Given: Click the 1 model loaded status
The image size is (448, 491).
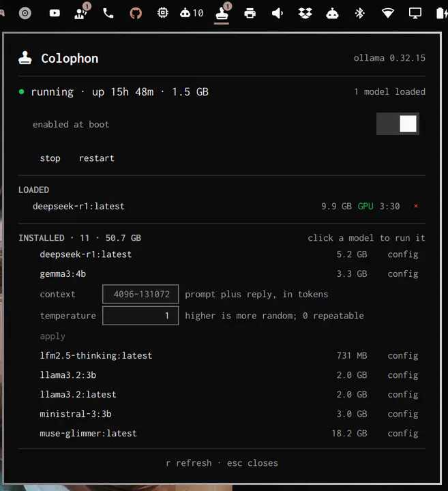Looking at the screenshot, I should [x=389, y=92].
